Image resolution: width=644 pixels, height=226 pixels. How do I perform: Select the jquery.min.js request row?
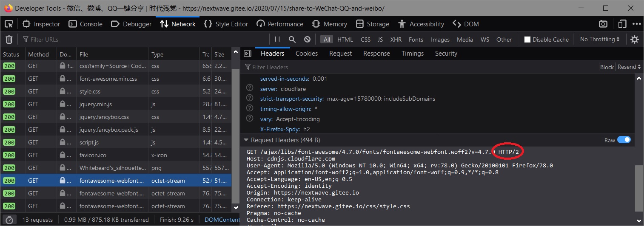pos(116,104)
